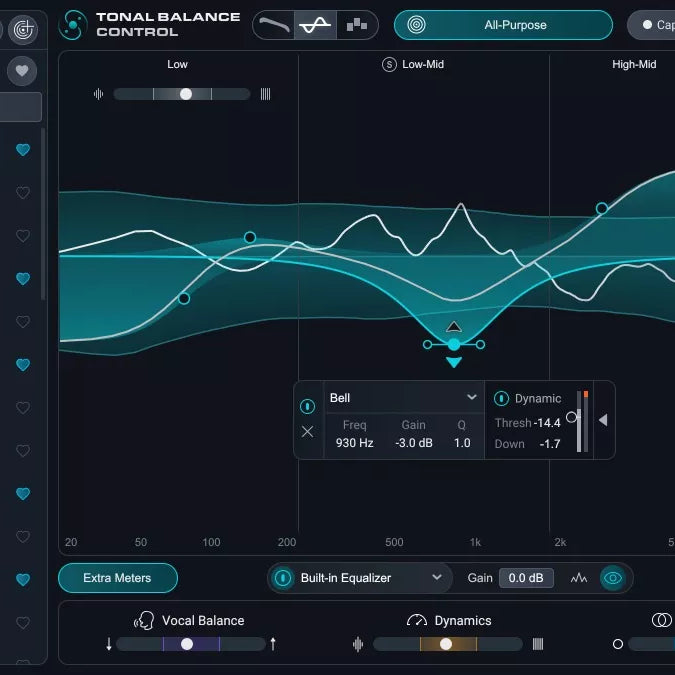675x675 pixels.
Task: Click the Low band label
Action: point(177,65)
